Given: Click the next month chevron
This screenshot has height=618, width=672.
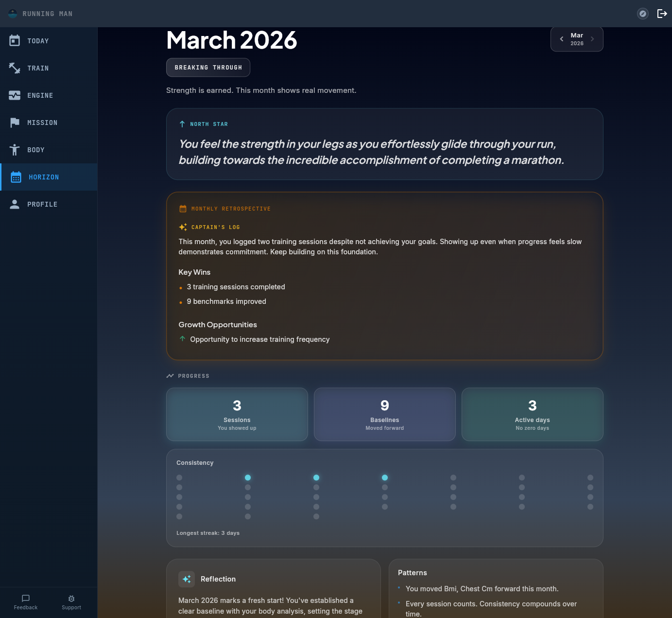Looking at the screenshot, I should pos(592,39).
